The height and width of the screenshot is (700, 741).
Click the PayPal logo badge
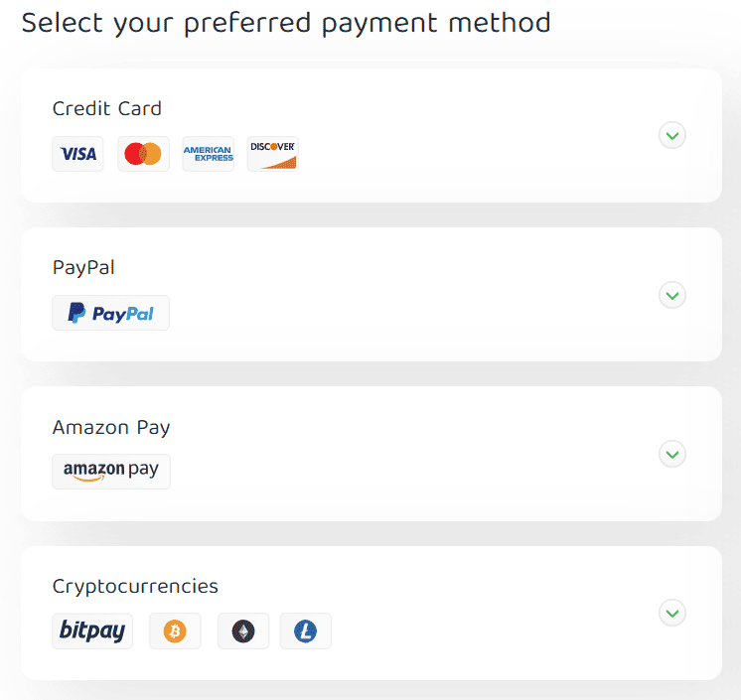(110, 313)
